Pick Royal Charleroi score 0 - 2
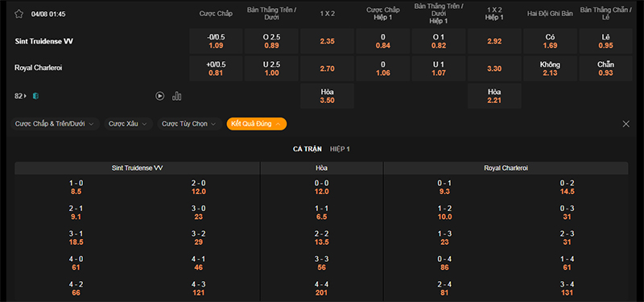The image size is (644, 302). (568, 188)
